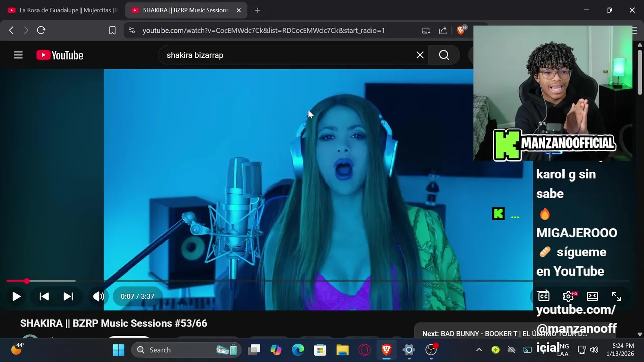View site information icon in address bar
This screenshot has width=644, height=362.
coord(132,30)
